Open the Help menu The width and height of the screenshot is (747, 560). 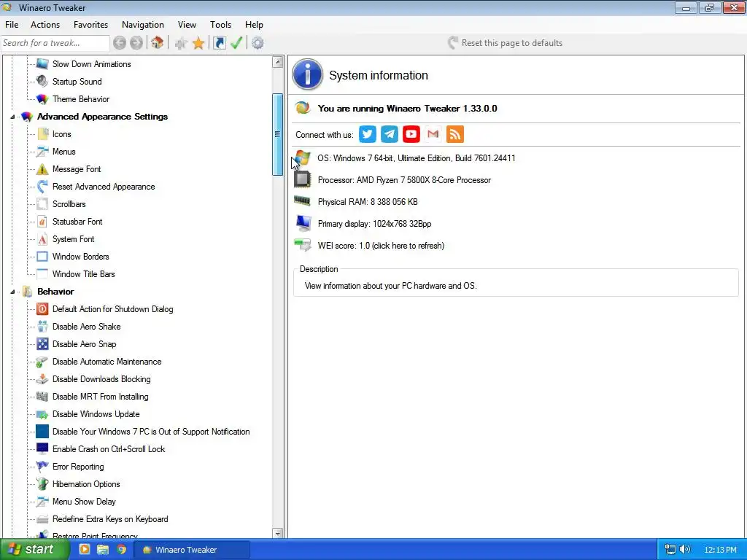[254, 25]
